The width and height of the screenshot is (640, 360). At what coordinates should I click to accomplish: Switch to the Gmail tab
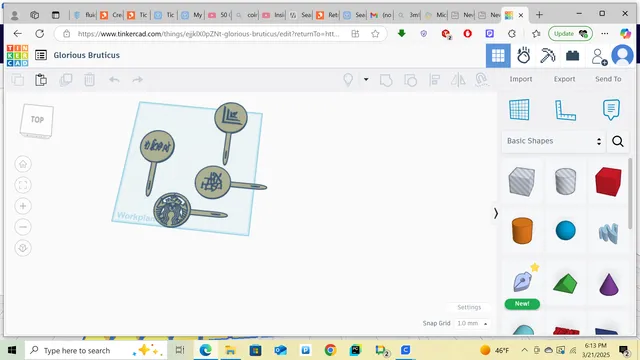pyautogui.click(x=381, y=15)
